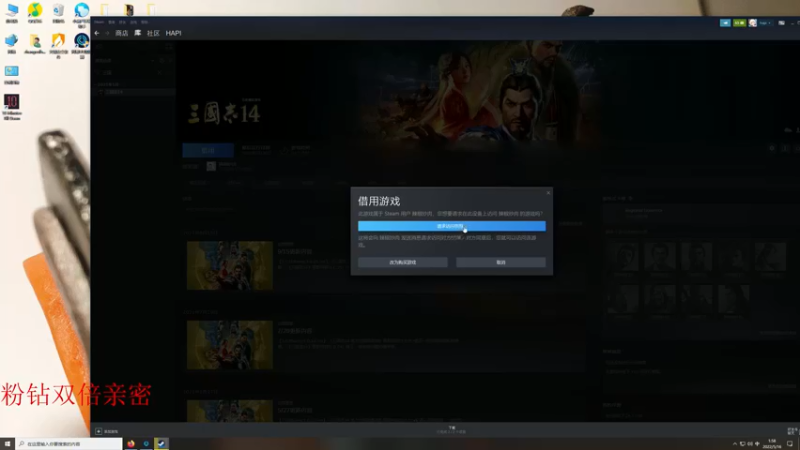Screen dimensions: 800x450
Task: Click the Steam icon in the taskbar
Action: (x=161, y=444)
